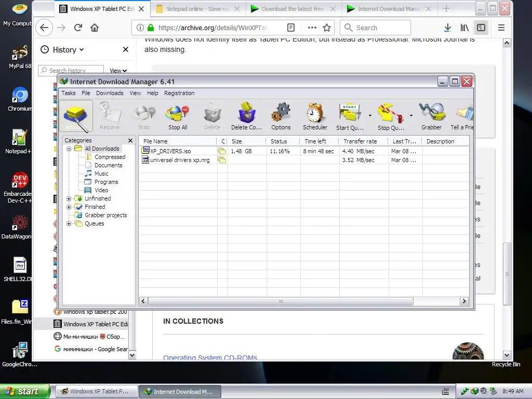Open Windows Start button

[25, 391]
